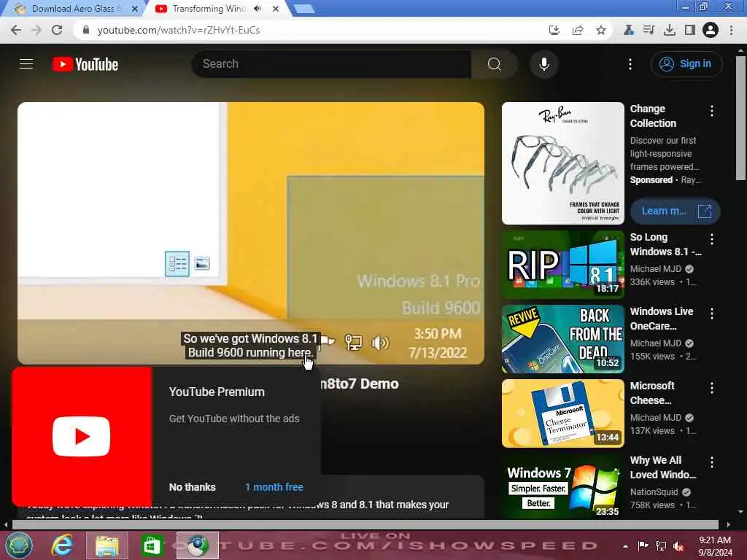Screen dimensions: 747x560
Task: Open the Chrome three-dot menu
Action: (x=731, y=30)
